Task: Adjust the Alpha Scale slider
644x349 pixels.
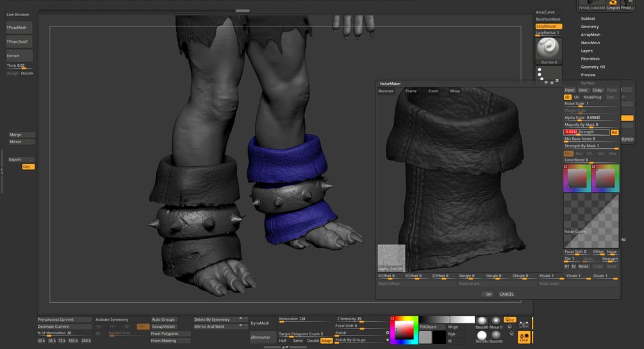Action: pos(591,118)
